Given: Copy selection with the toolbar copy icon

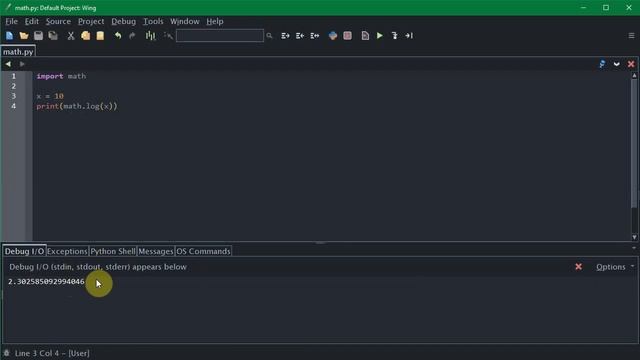Looking at the screenshot, I should pyautogui.click(x=85, y=36).
